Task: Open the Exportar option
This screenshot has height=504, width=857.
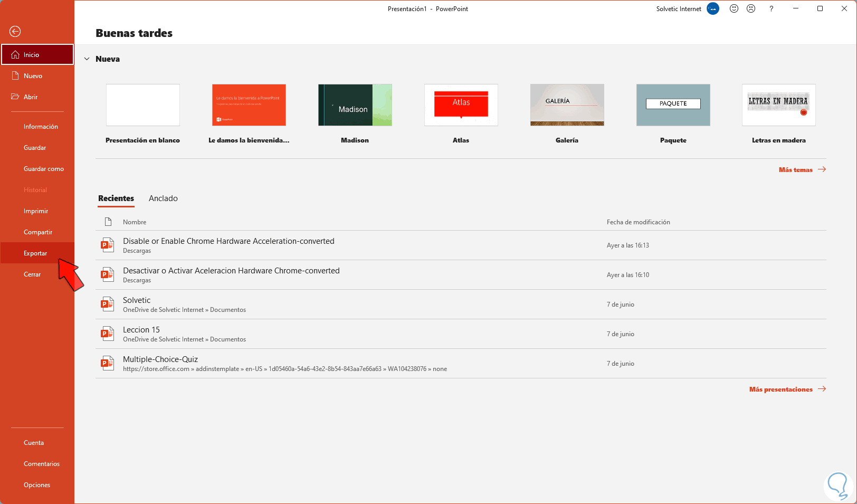Action: (37, 253)
